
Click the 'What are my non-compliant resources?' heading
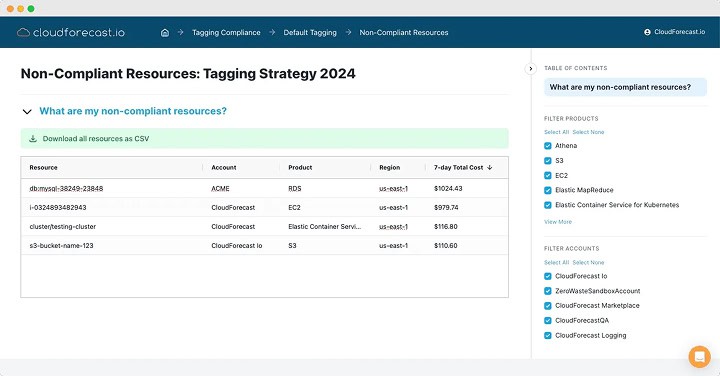pos(133,111)
